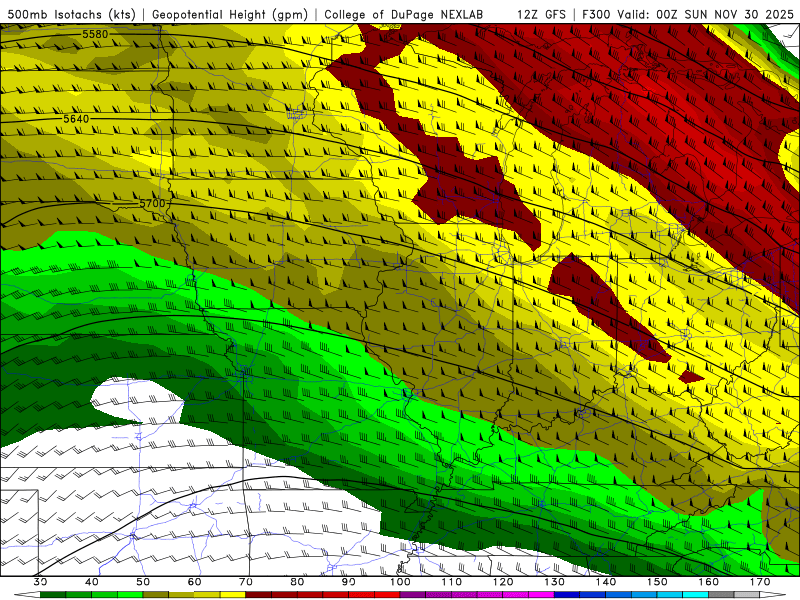Click the 110 value on the legend scale
Screen dimensions: 800x600
[452, 582]
